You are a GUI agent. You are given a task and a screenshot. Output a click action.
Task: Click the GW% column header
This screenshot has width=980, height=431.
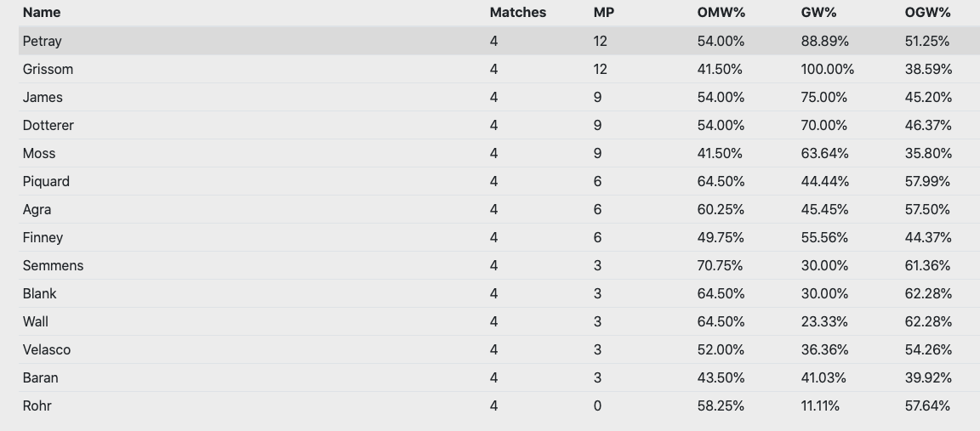[x=818, y=13]
